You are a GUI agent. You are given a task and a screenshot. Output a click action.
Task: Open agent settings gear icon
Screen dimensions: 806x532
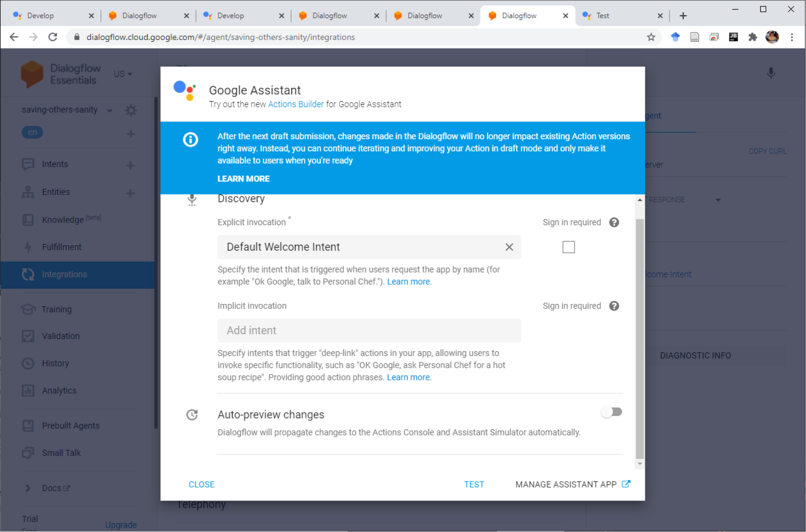(x=130, y=110)
